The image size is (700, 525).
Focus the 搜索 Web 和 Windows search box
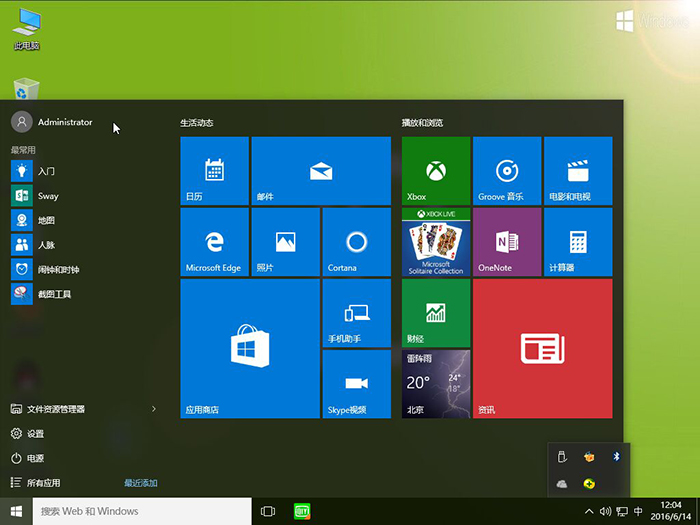point(142,511)
